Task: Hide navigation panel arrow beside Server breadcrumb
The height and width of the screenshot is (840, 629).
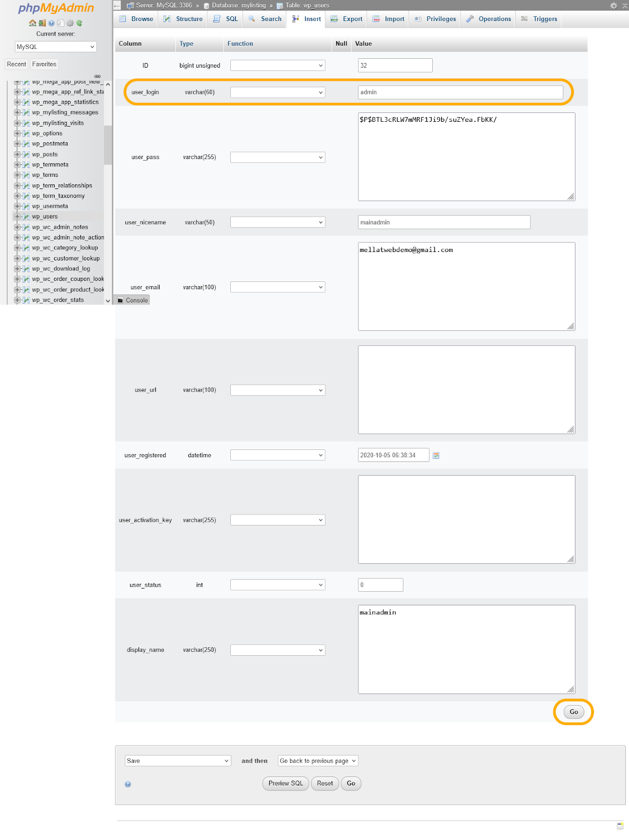Action: (117, 6)
